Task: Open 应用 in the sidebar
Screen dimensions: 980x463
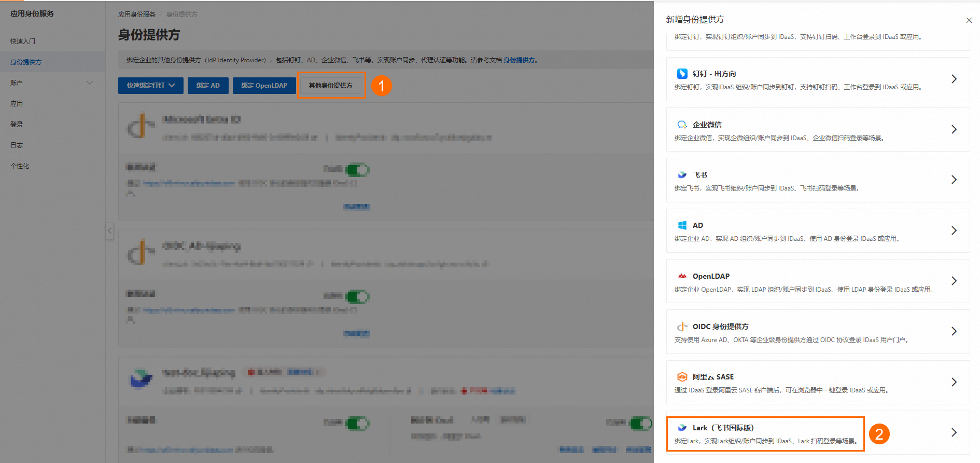Action: [17, 103]
